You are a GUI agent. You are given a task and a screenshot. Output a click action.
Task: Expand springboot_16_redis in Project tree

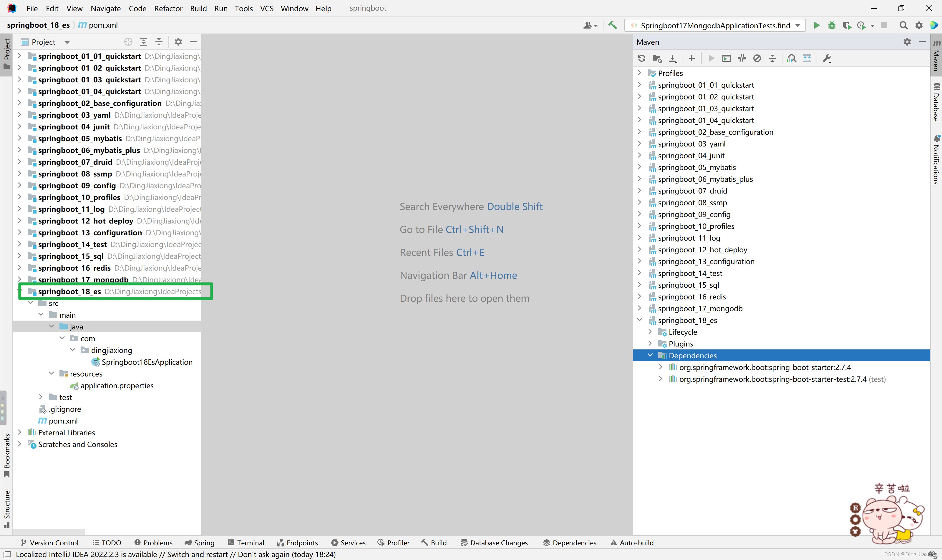pyautogui.click(x=20, y=268)
